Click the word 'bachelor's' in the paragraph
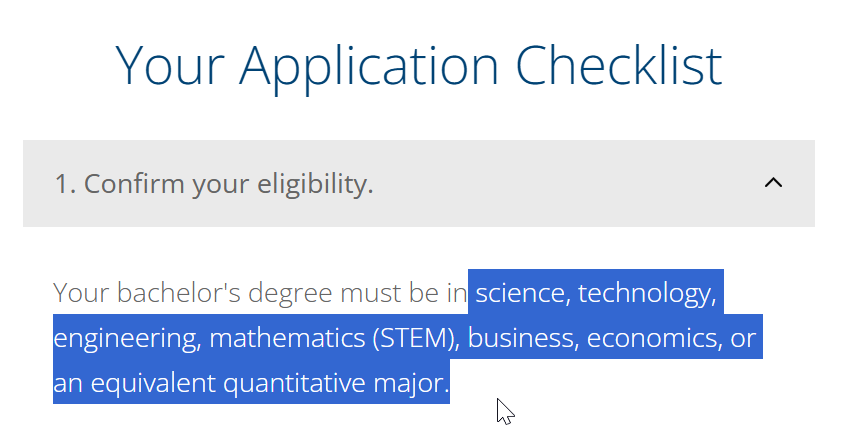The image size is (842, 433). click(x=178, y=293)
